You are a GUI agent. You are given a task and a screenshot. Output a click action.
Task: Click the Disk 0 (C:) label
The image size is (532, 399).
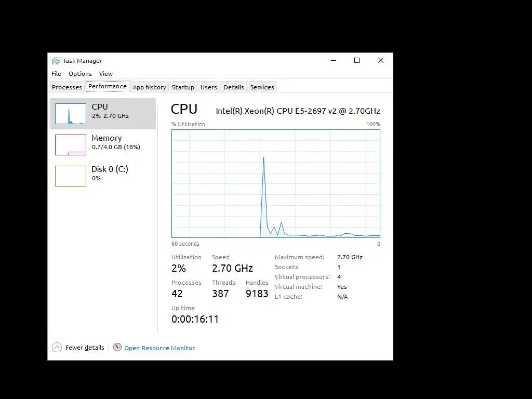point(110,169)
